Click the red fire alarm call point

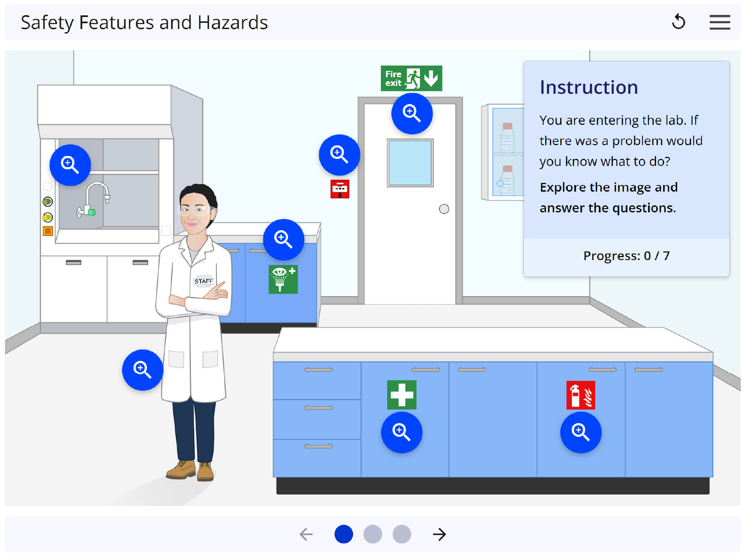point(340,189)
